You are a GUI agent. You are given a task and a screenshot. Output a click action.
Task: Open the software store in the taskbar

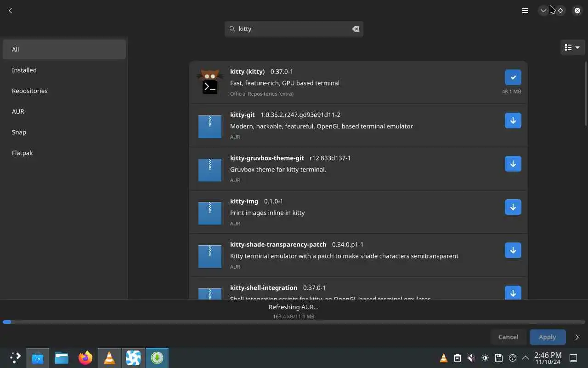pos(38,357)
